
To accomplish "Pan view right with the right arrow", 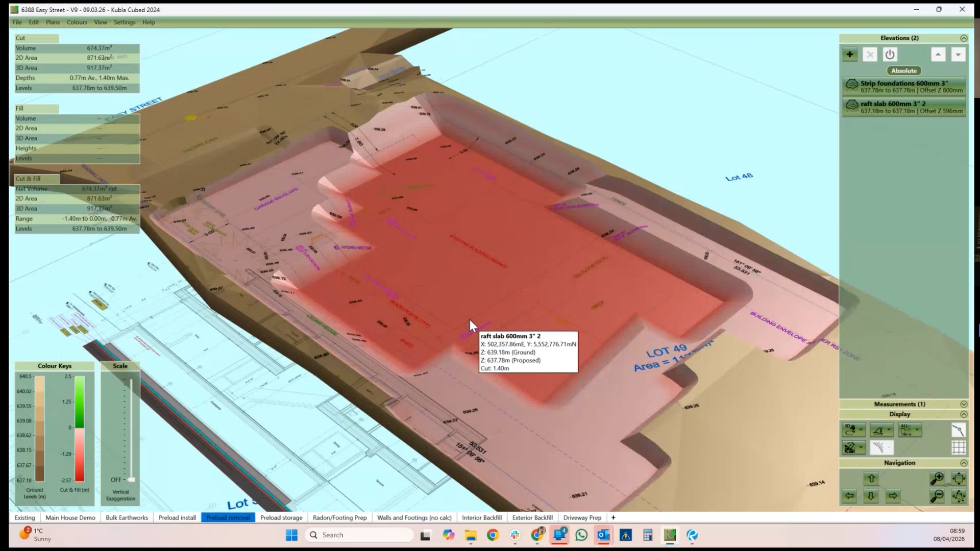I will tap(893, 496).
